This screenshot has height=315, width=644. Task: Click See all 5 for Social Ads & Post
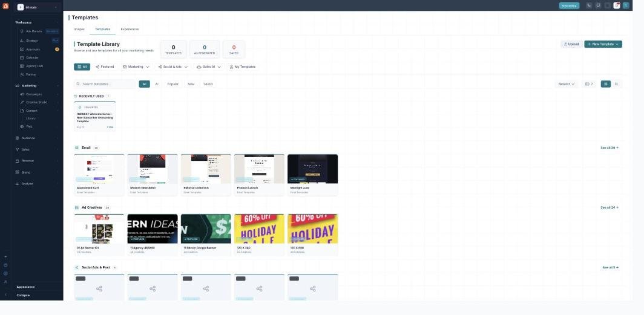pyautogui.click(x=610, y=267)
